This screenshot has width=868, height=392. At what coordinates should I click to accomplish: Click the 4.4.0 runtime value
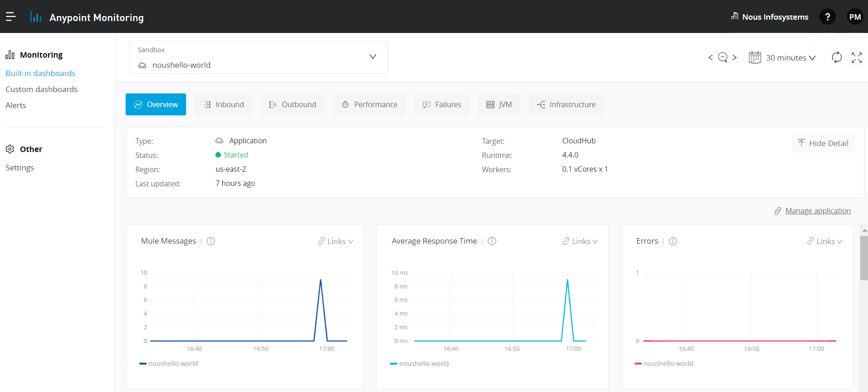click(x=570, y=155)
